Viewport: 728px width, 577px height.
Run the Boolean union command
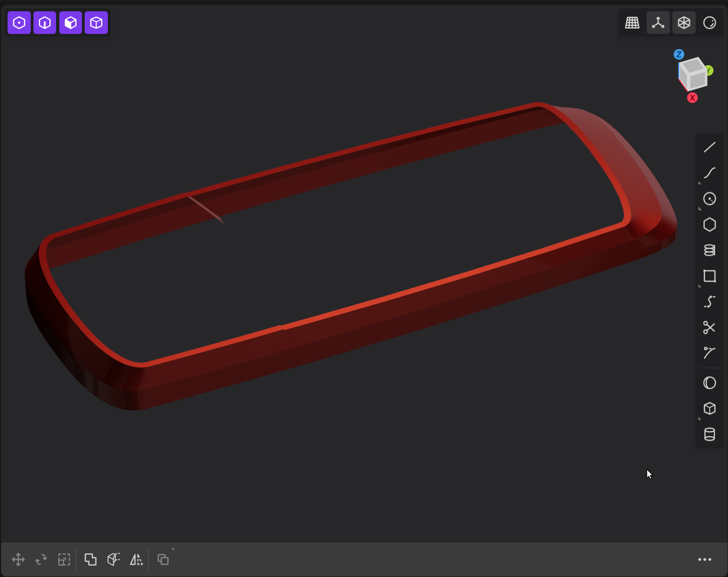(91, 560)
